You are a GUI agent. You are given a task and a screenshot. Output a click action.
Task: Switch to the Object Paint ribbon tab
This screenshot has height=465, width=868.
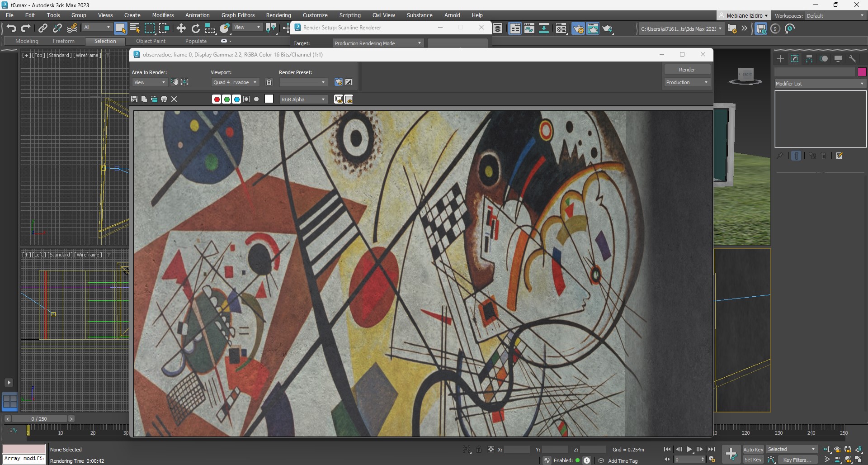(151, 41)
